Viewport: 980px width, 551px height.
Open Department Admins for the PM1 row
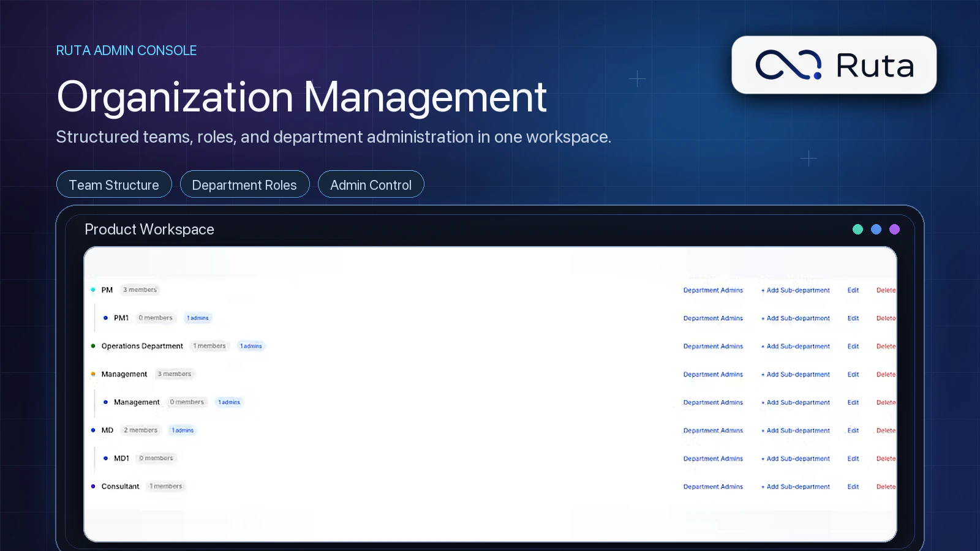click(x=713, y=318)
